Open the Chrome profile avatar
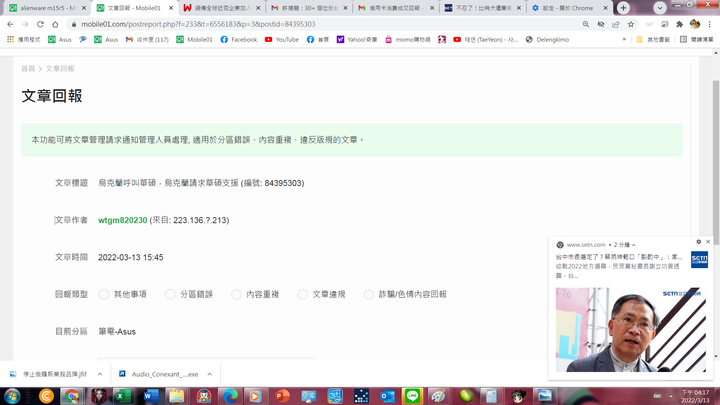Viewport: 720px width, 405px height. 695,24
